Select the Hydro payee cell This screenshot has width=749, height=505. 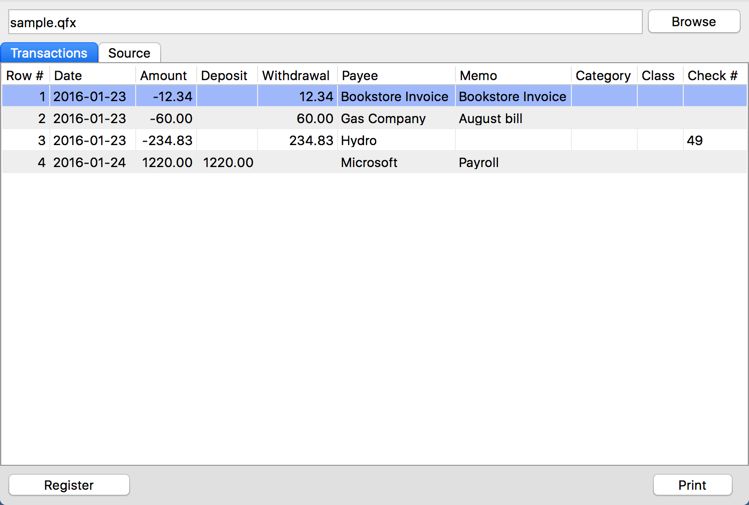pyautogui.click(x=396, y=140)
